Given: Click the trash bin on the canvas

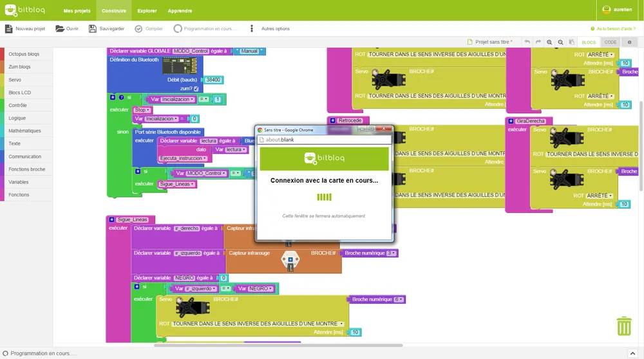Looking at the screenshot, I should [624, 326].
